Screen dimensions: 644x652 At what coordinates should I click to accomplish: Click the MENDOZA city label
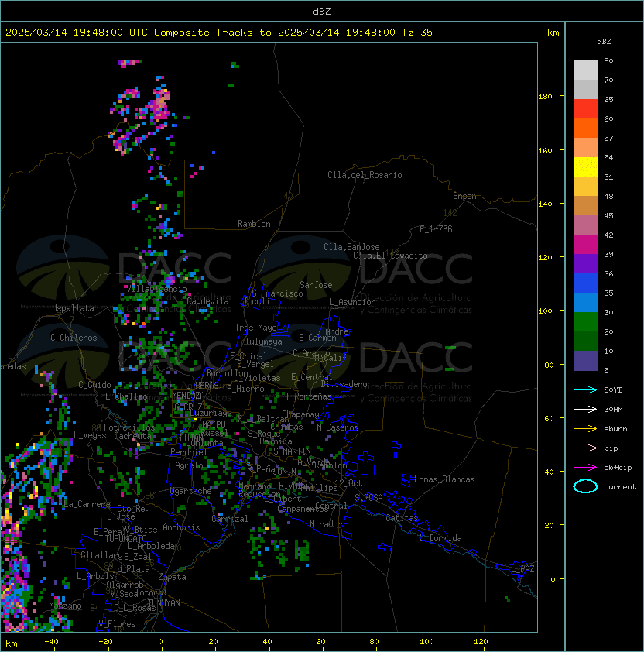click(x=188, y=395)
